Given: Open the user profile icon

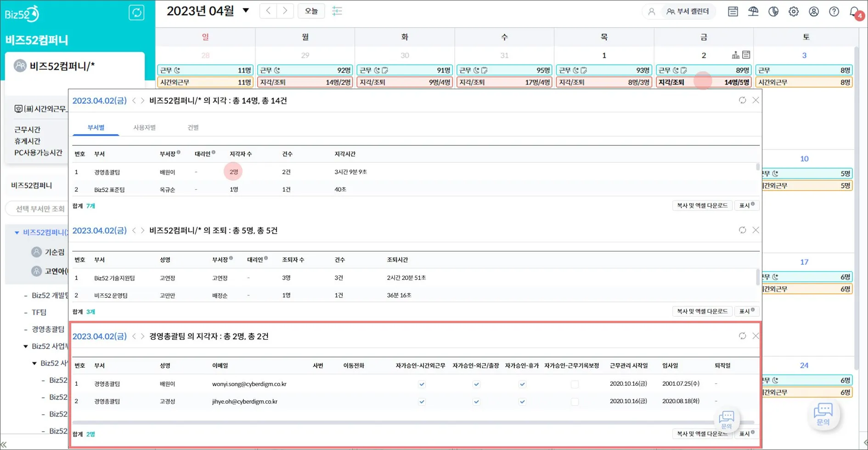Looking at the screenshot, I should coord(814,11).
